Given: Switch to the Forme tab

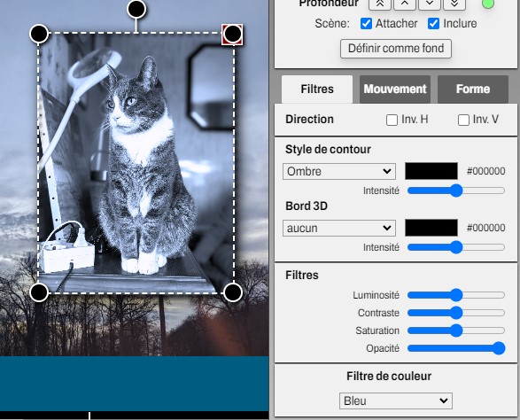Looking at the screenshot, I should click(x=473, y=89).
